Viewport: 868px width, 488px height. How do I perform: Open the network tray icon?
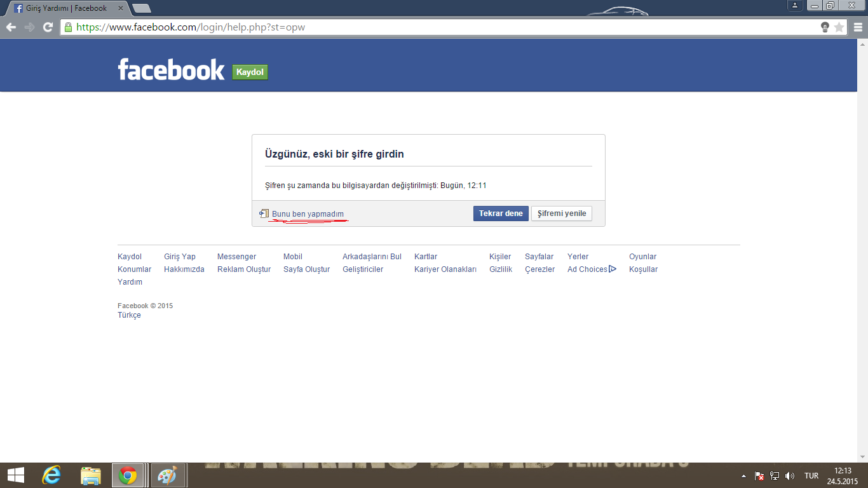775,475
